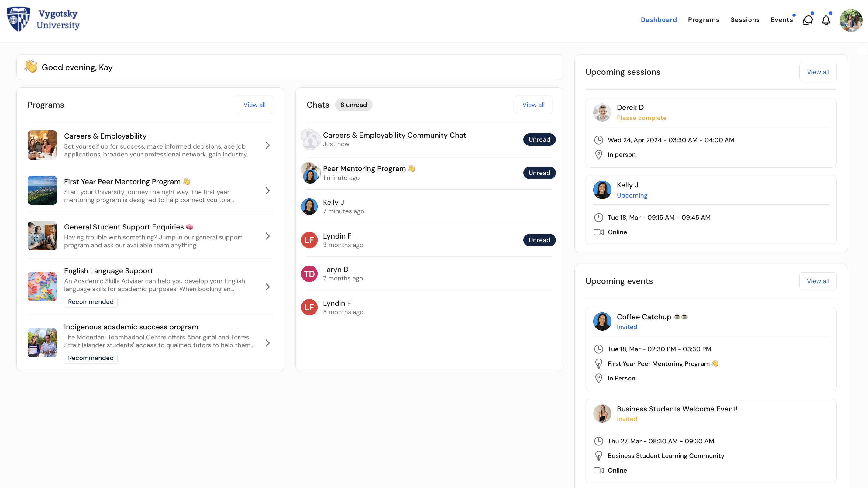868x488 pixels.
Task: Expand General Student Support Enquiries chevron
Action: tap(267, 236)
